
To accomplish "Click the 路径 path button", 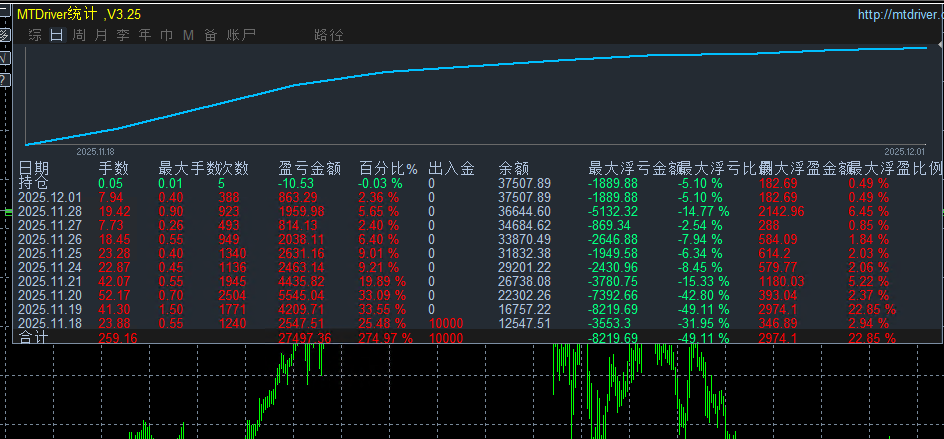I will click(329, 35).
